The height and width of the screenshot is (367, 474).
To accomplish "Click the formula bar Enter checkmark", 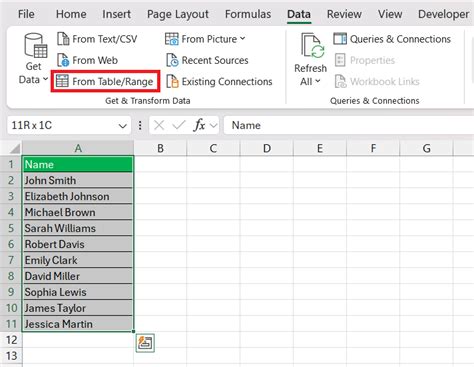I will (179, 125).
